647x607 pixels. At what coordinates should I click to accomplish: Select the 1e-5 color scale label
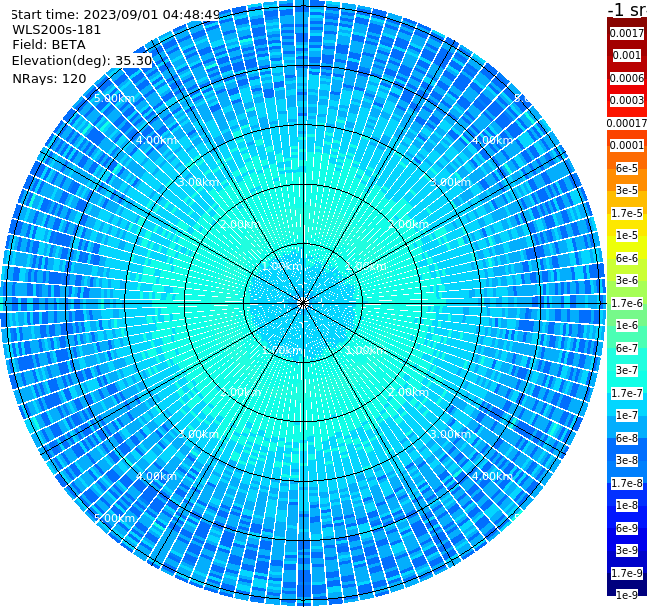[x=627, y=235]
